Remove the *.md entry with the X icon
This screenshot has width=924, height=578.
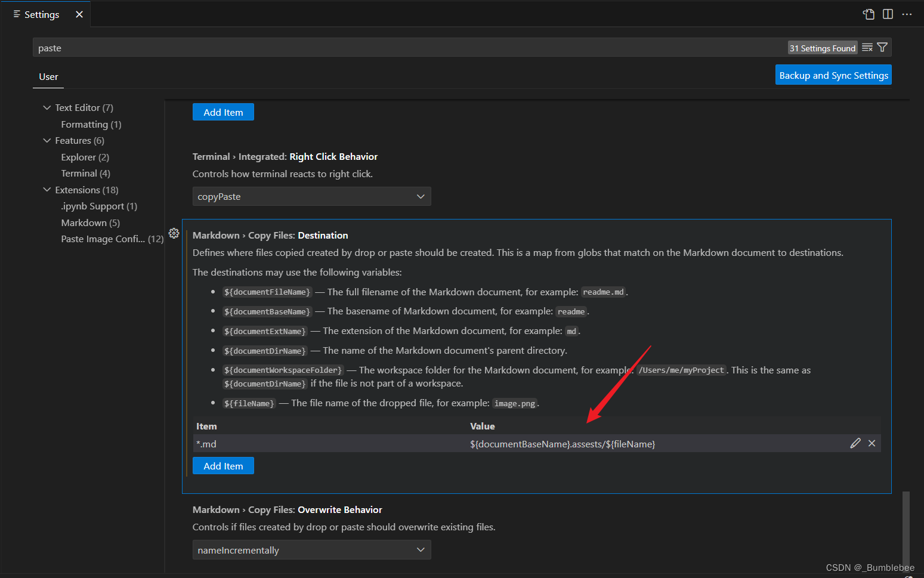(x=872, y=443)
